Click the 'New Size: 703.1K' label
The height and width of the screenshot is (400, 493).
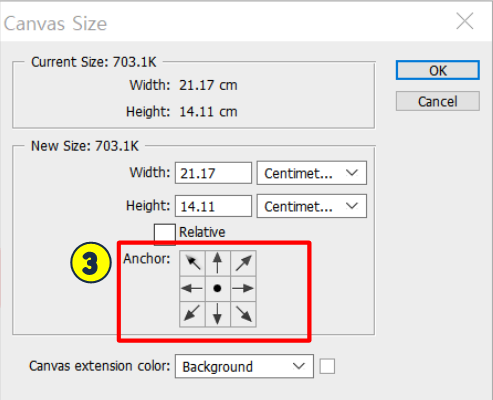pos(85,146)
